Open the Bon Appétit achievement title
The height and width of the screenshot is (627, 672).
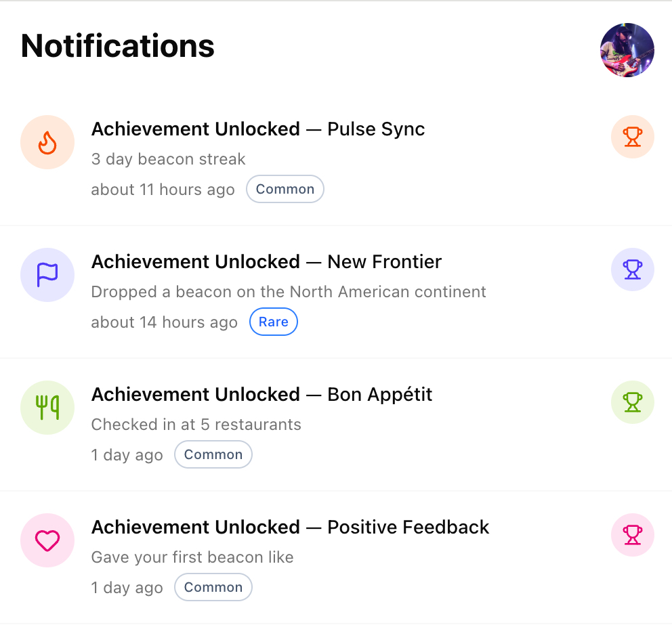tap(261, 395)
